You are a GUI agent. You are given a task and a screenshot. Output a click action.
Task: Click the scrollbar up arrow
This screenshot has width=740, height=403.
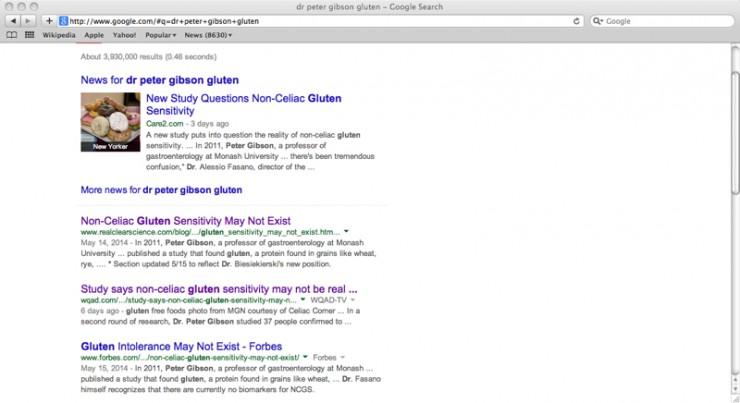[x=735, y=379]
